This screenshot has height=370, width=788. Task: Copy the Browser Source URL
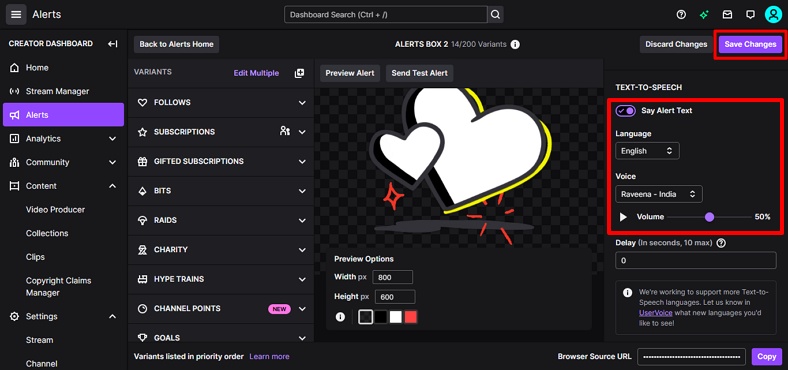pos(767,356)
